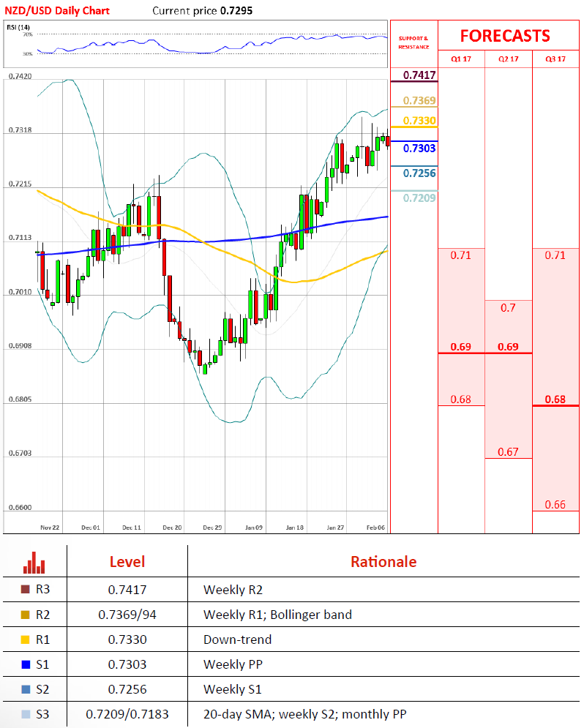Click the 0.7330 level table cell
584x728 pixels.
[x=127, y=639]
